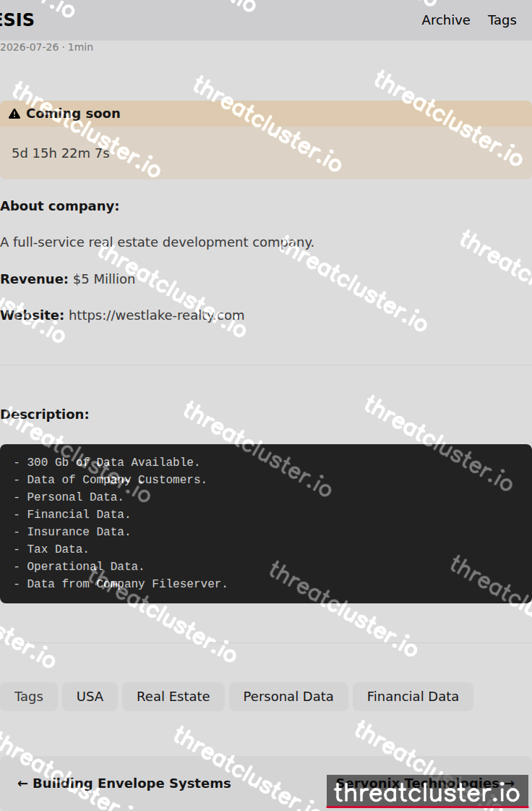
Task: Select line 300 Gb of Data Available
Action: coord(106,462)
